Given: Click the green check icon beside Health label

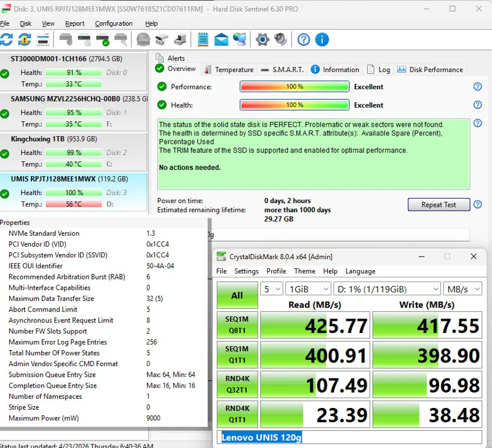Looking at the screenshot, I should coord(162,105).
